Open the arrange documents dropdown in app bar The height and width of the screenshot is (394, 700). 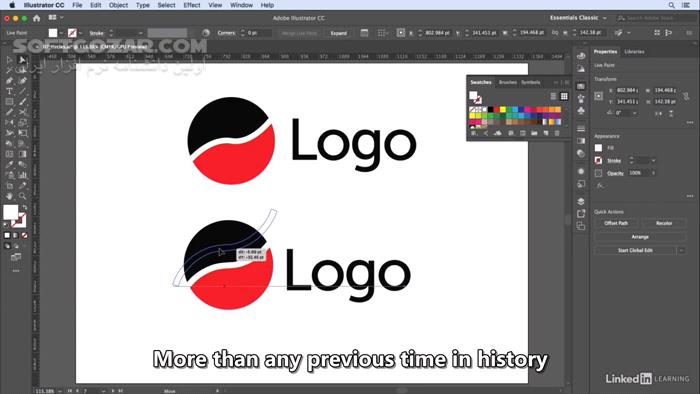(56, 17)
